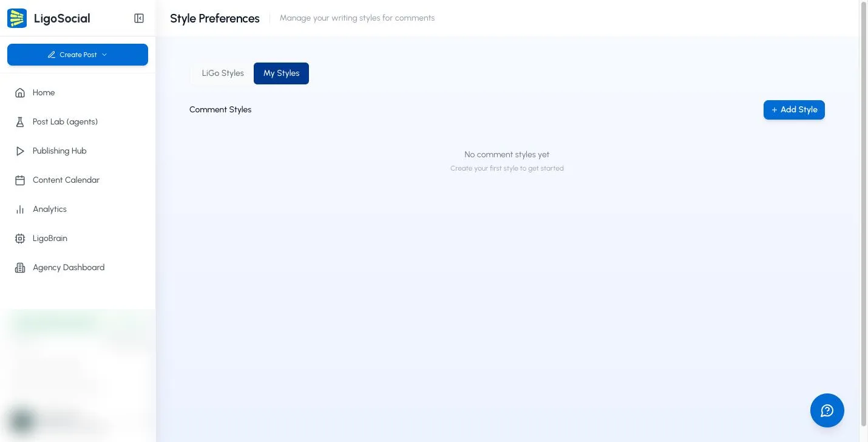Click the Style Preferences page title
Image resolution: width=868 pixels, height=442 pixels.
215,18
